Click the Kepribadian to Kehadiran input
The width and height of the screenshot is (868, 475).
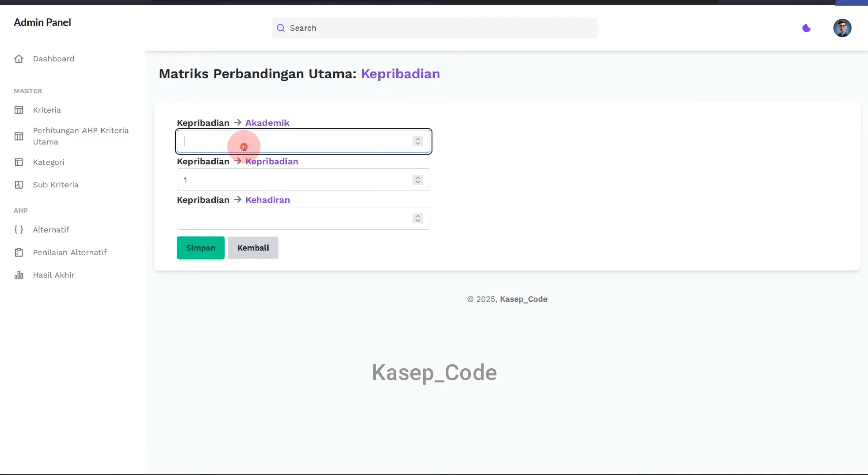point(303,218)
